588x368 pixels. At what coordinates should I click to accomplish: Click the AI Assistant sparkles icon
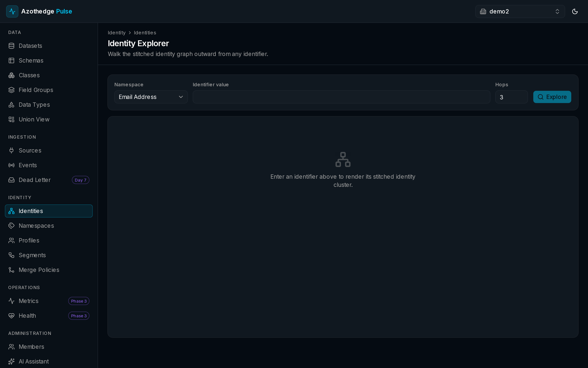pyautogui.click(x=11, y=361)
